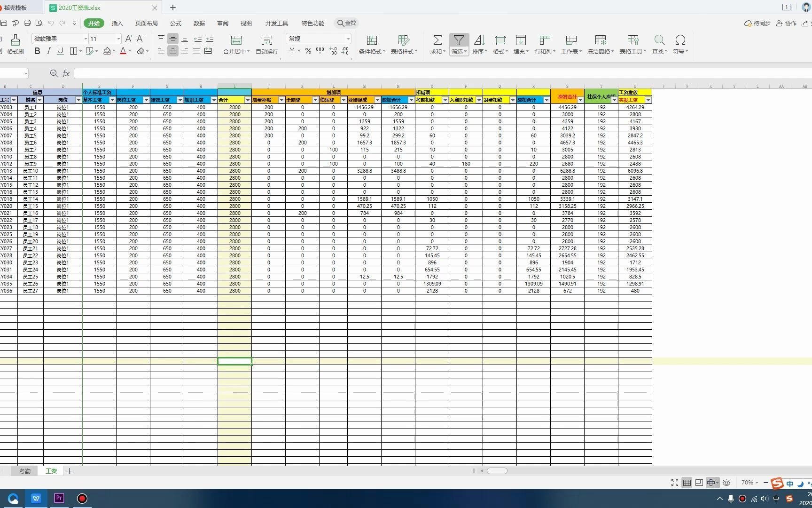Decrease font size with the A- icon

click(x=140, y=39)
